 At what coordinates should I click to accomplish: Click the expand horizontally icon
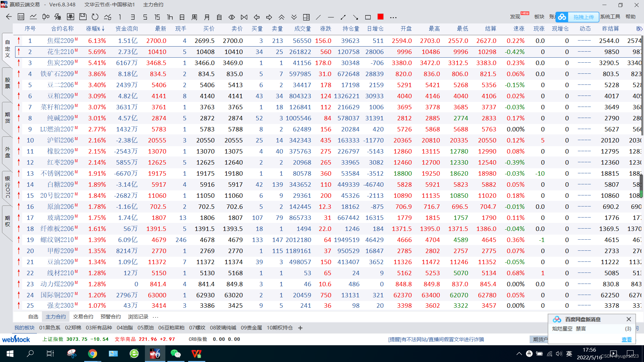(232, 17)
